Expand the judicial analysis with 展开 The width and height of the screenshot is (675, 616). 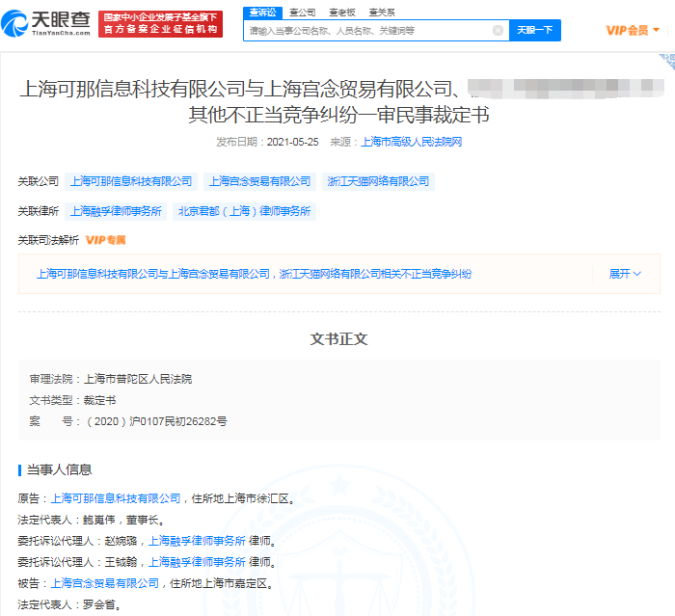click(625, 274)
